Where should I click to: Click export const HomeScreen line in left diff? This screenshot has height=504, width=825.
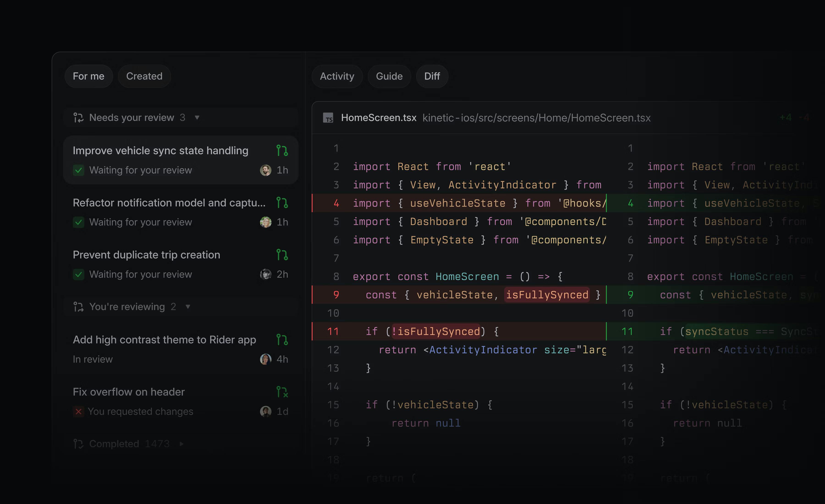coord(458,277)
